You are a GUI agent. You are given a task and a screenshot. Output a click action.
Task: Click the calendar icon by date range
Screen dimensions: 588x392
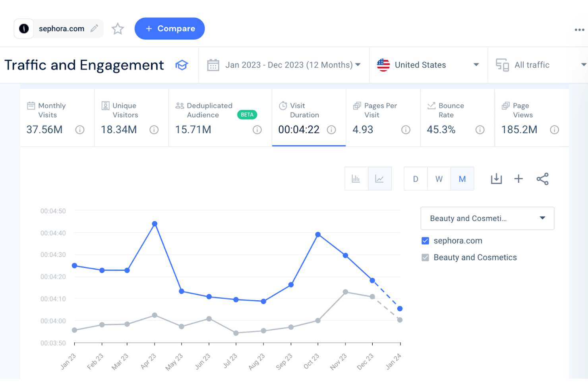tap(213, 65)
